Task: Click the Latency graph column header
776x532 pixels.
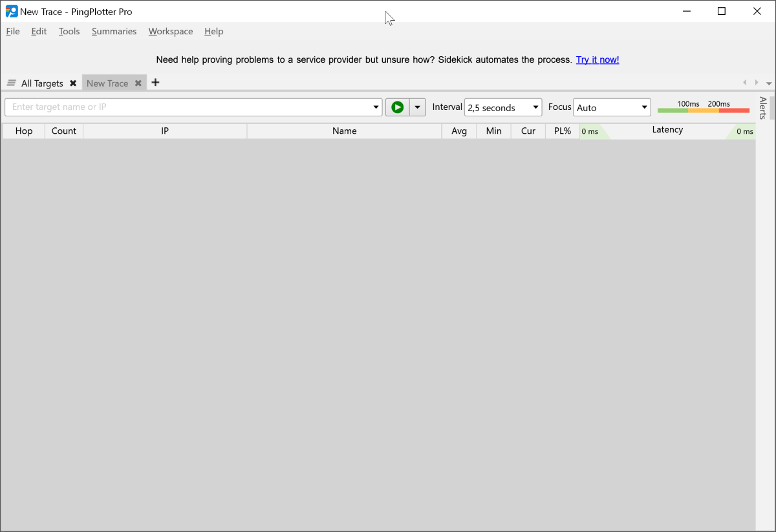Action: pos(667,130)
